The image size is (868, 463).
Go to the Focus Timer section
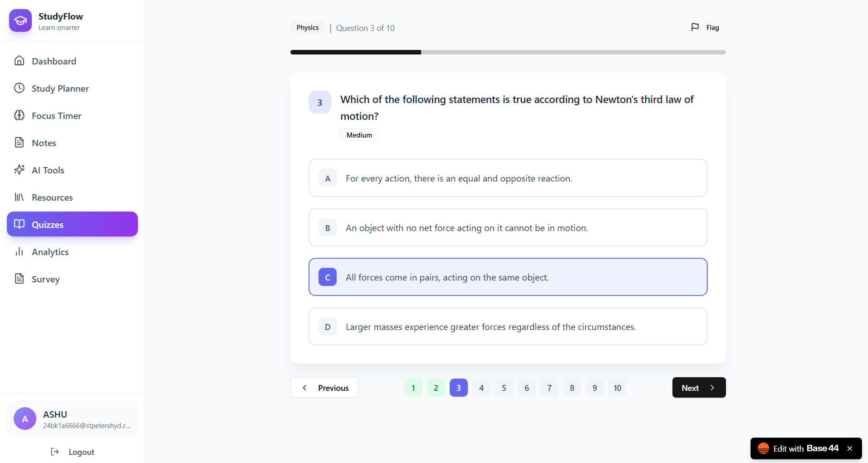tap(72, 115)
